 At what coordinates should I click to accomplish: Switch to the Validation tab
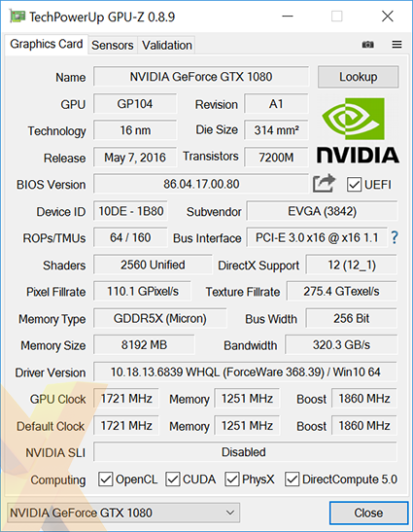point(167,45)
